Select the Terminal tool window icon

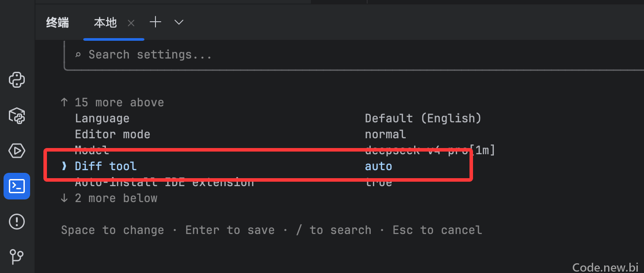click(x=17, y=186)
